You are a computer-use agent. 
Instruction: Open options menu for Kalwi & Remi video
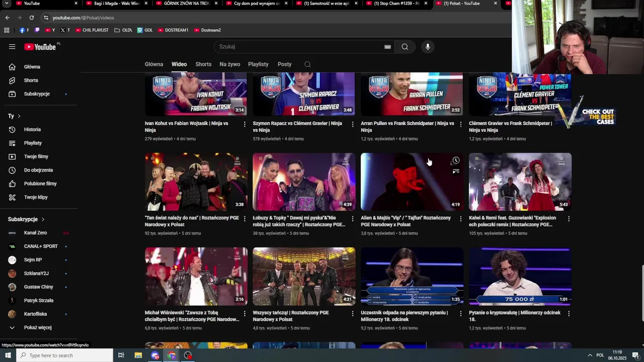click(x=569, y=219)
